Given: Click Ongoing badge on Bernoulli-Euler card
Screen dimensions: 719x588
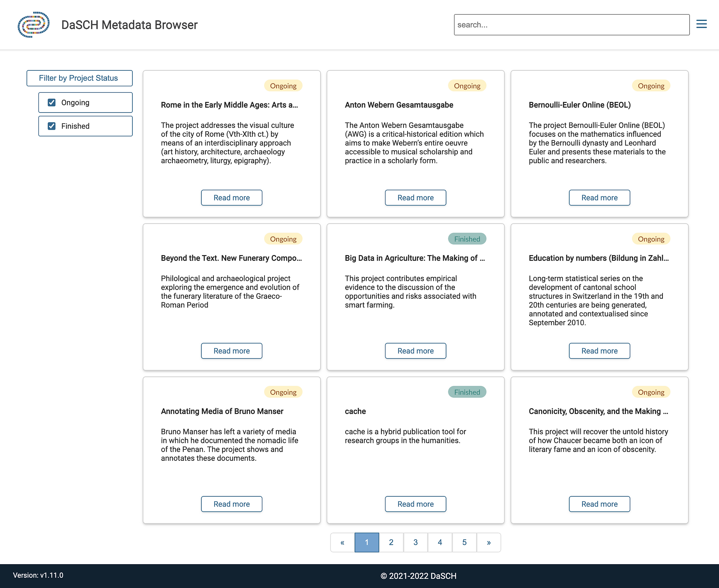Looking at the screenshot, I should coord(651,86).
